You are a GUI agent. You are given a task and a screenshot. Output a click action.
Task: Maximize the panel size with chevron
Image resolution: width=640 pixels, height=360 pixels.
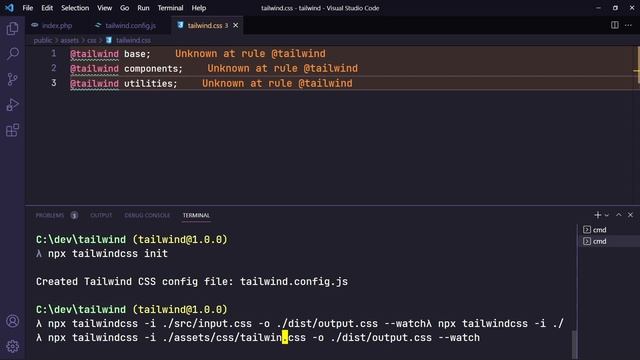(x=619, y=215)
